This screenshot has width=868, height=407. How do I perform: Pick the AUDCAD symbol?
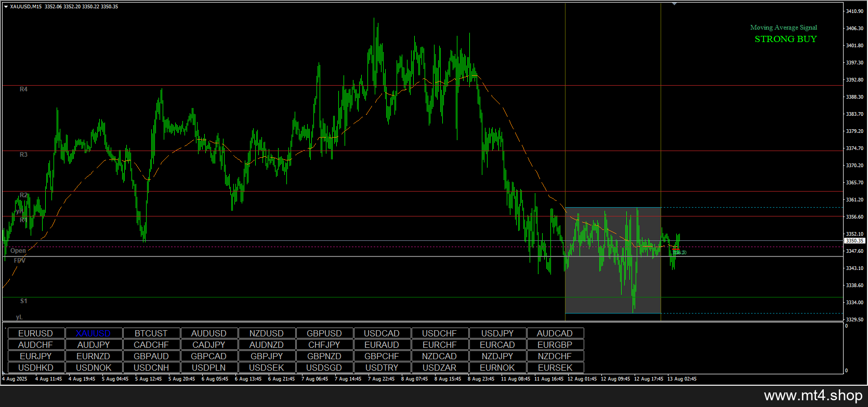tap(555, 333)
